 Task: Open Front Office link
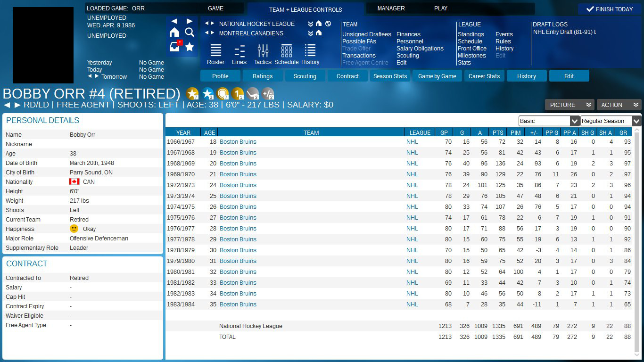[472, 49]
